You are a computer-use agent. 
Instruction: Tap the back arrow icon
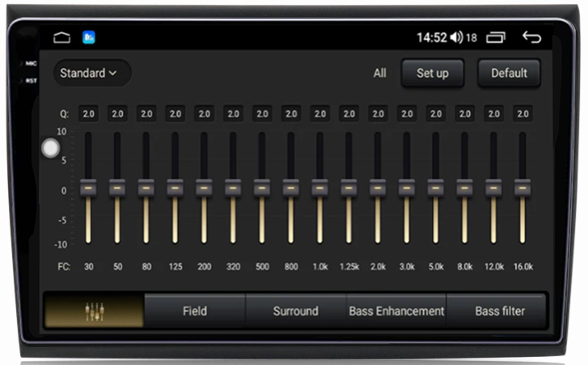[x=531, y=37]
